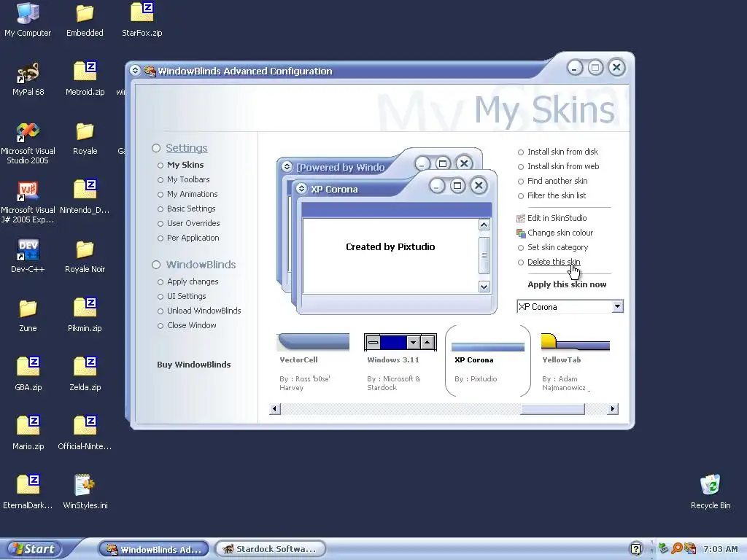Click Find another skin
747x560 pixels.
coord(557,181)
